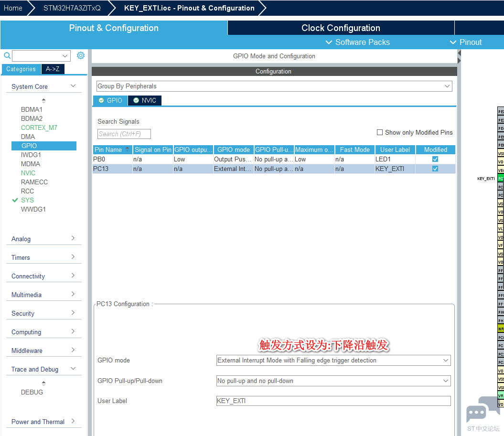This screenshot has width=504, height=436.
Task: Select BDMA2 in System Core list
Action: (32, 118)
